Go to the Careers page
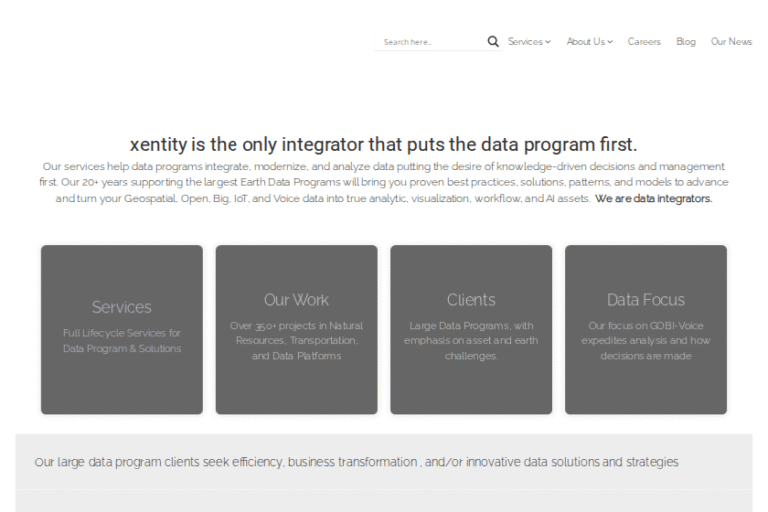Image resolution: width=768 pixels, height=512 pixels. pos(644,42)
